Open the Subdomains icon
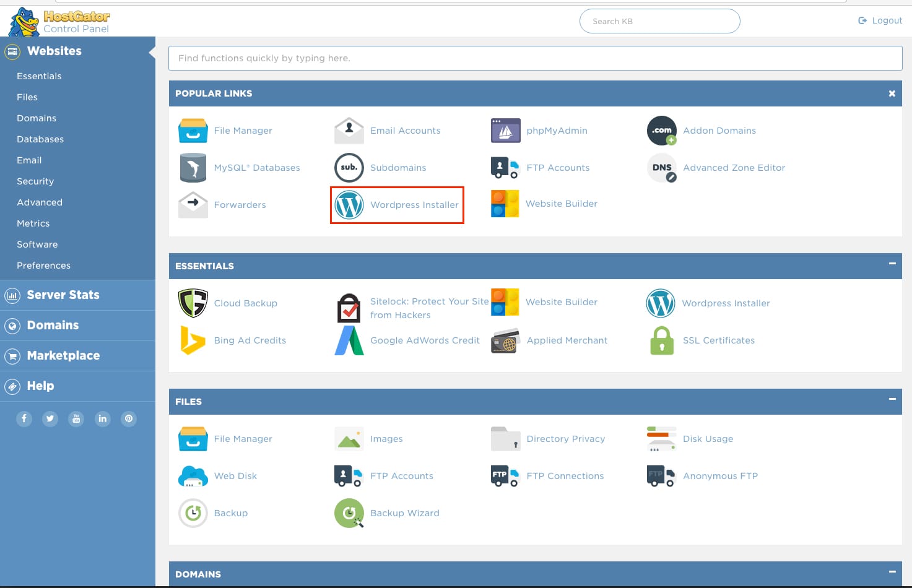Image resolution: width=912 pixels, height=588 pixels. (349, 168)
